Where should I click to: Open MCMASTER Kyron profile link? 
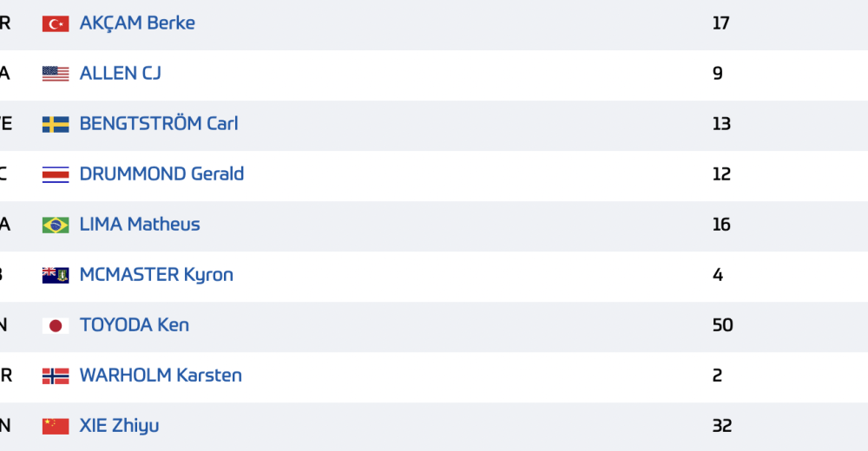156,274
